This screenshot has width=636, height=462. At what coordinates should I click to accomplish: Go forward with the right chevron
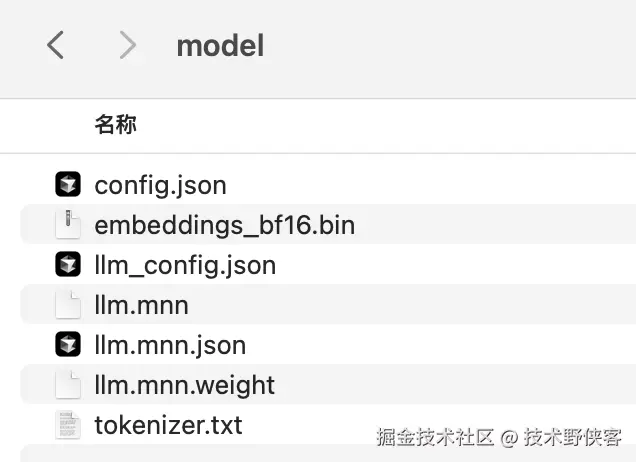tap(126, 45)
